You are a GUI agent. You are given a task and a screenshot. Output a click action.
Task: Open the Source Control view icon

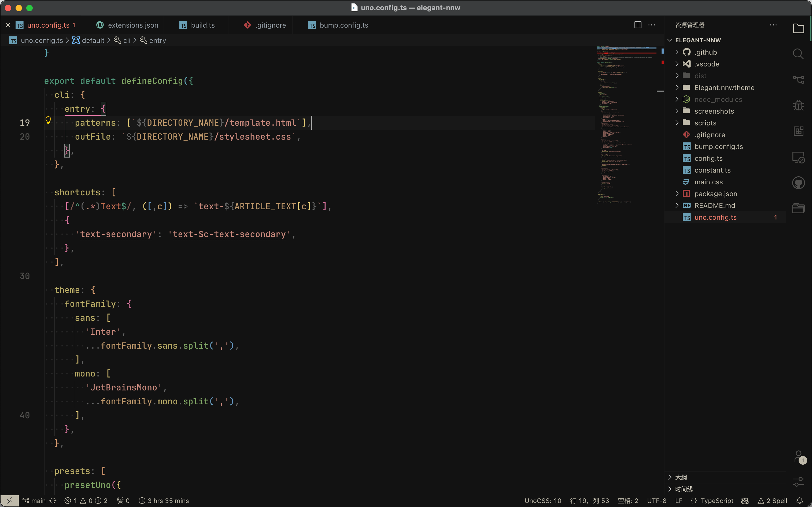798,80
